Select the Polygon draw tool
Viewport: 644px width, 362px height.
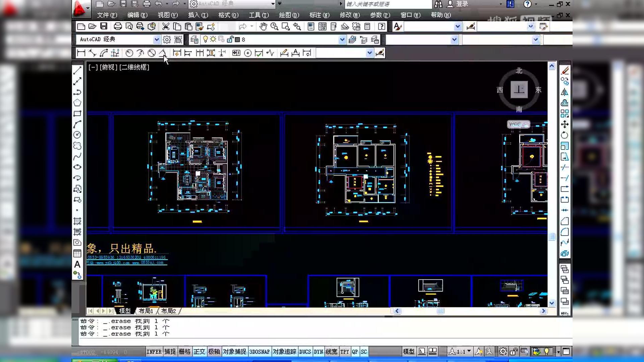pos(77,103)
